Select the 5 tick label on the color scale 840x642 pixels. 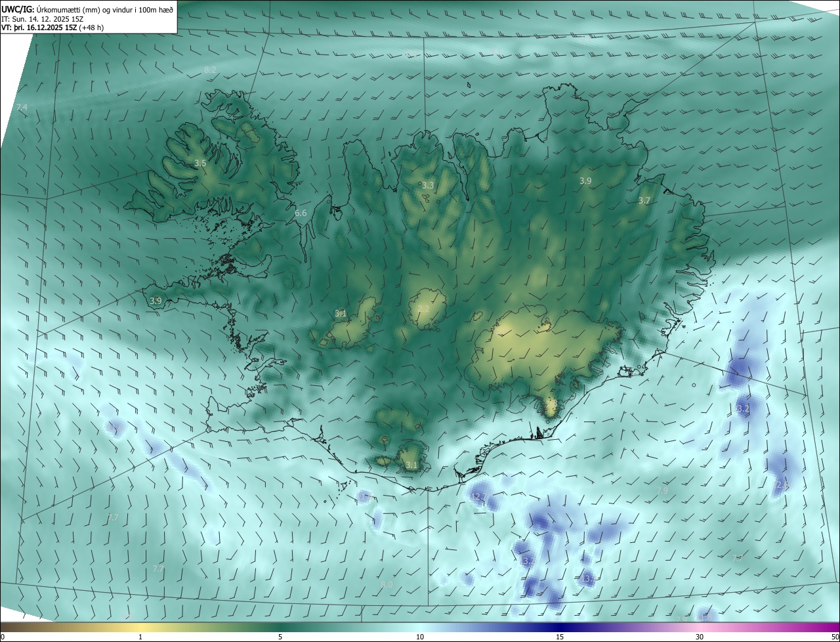(280, 637)
